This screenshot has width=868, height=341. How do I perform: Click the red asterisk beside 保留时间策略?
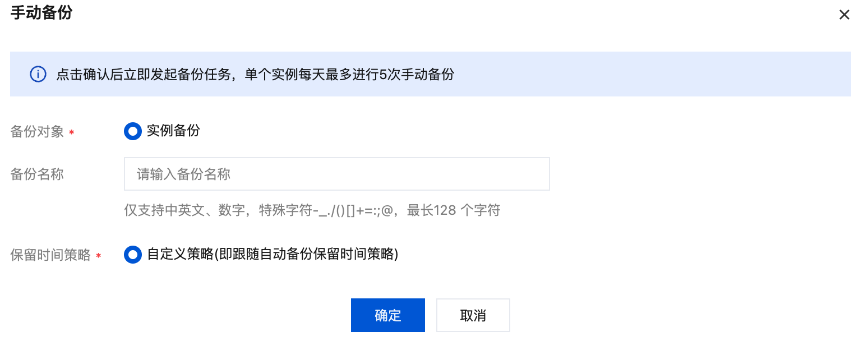click(x=98, y=256)
